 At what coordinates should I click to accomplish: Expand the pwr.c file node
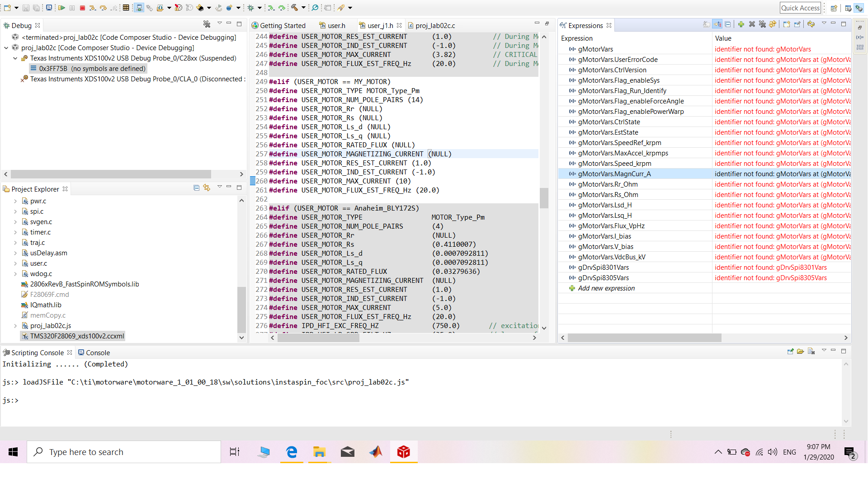pyautogui.click(x=15, y=201)
